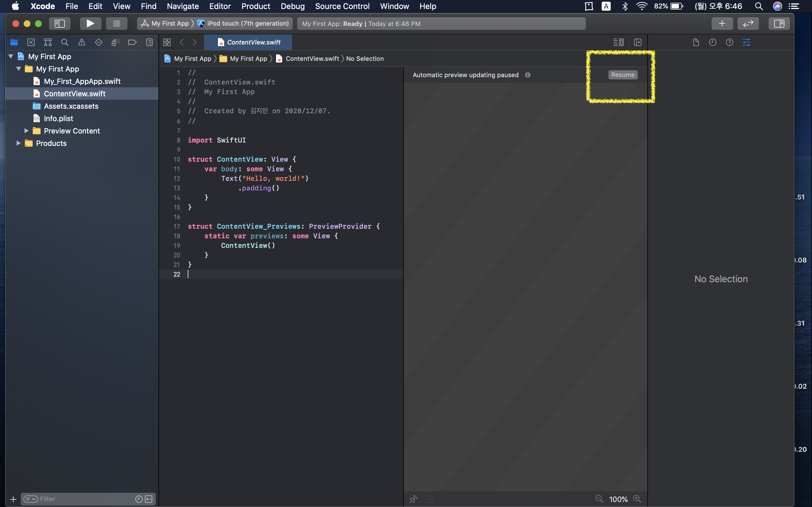Viewport: 812px width, 507px height.
Task: Open the Issue navigator warning icon
Action: click(81, 42)
